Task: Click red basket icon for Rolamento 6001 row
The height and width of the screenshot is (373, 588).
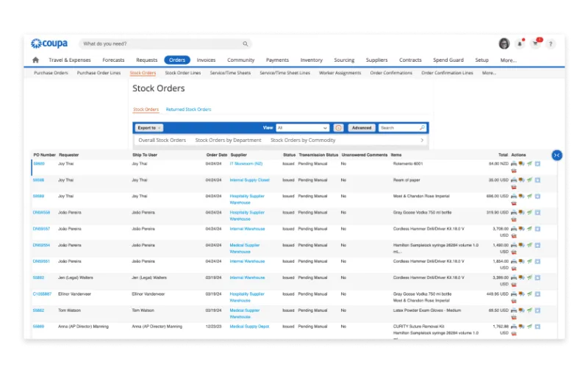Action: pos(514,171)
